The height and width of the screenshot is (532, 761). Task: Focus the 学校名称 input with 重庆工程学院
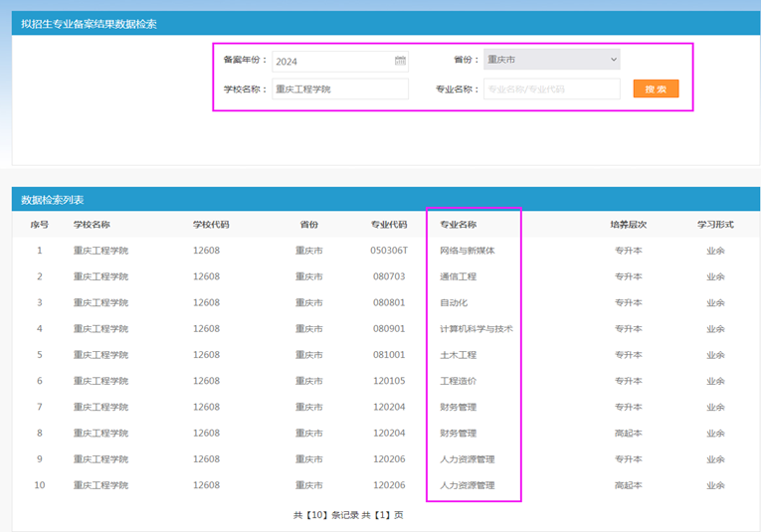coord(339,89)
